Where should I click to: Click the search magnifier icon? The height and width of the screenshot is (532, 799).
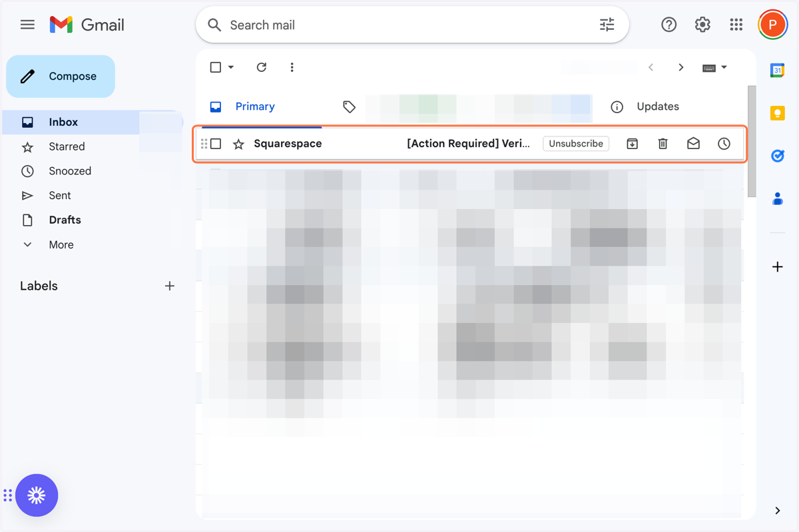pos(214,25)
